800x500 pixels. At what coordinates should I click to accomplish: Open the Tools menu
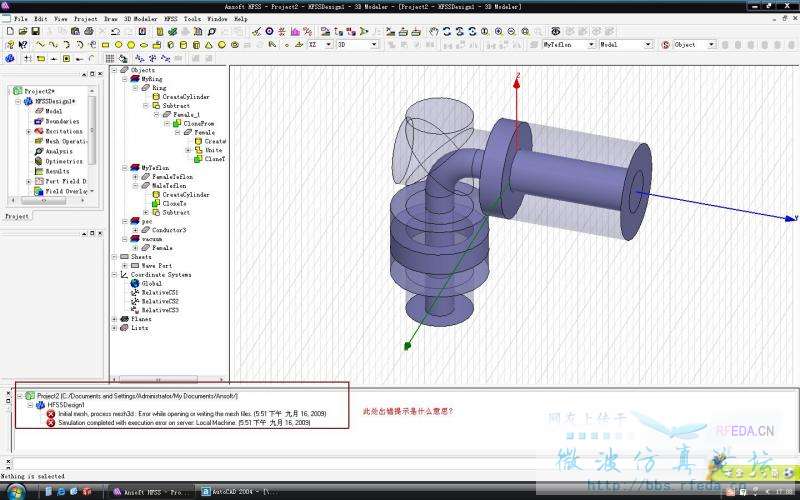192,19
